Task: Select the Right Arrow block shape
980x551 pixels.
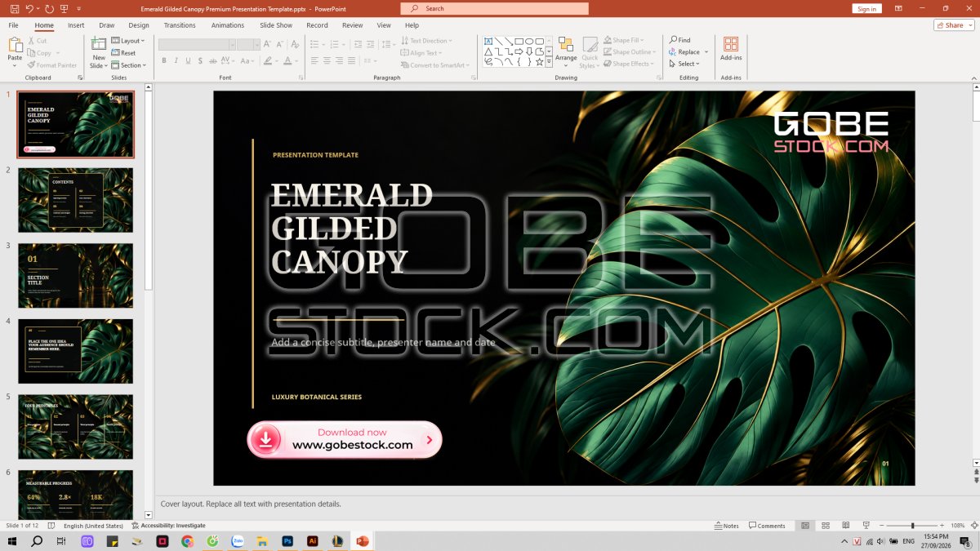Action: coord(519,51)
